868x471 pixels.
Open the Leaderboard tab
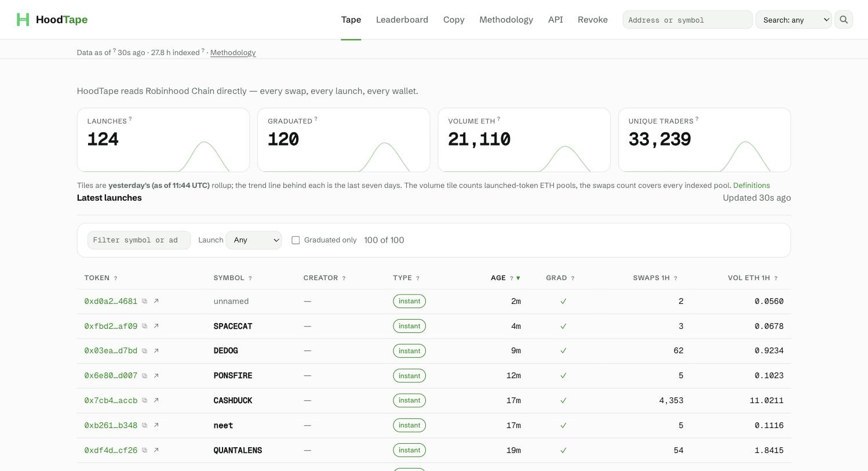click(402, 20)
